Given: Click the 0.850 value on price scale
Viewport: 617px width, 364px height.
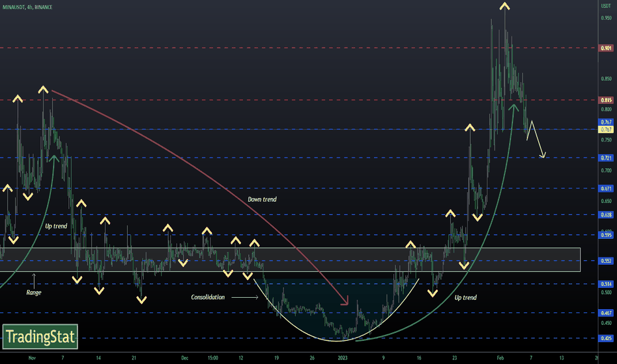Looking at the screenshot, I should (x=606, y=79).
